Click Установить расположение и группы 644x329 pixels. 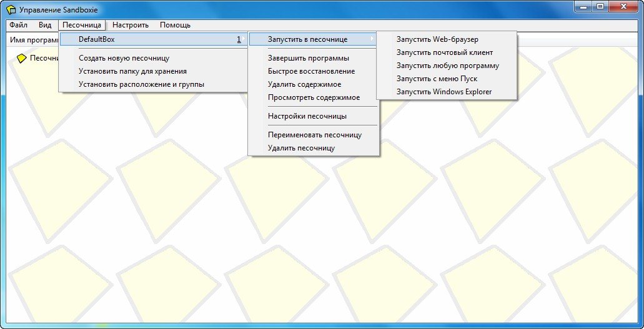tap(141, 84)
